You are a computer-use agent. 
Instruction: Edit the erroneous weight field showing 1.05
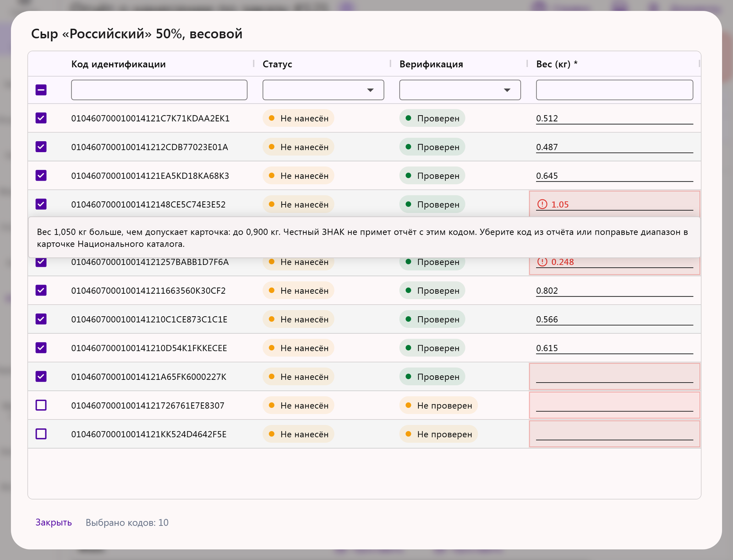point(614,204)
